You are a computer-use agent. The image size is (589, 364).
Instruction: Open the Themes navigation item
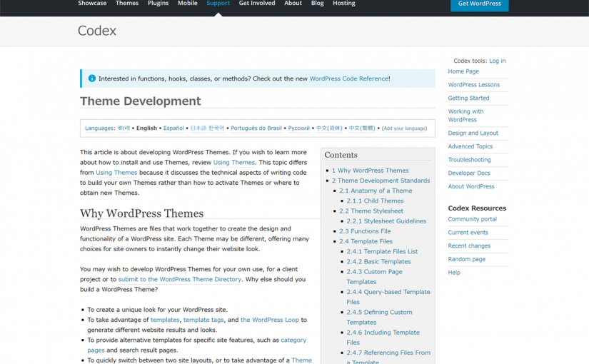[x=127, y=4]
